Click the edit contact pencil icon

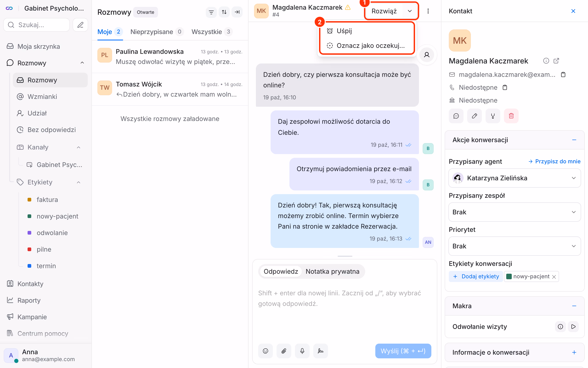click(474, 116)
